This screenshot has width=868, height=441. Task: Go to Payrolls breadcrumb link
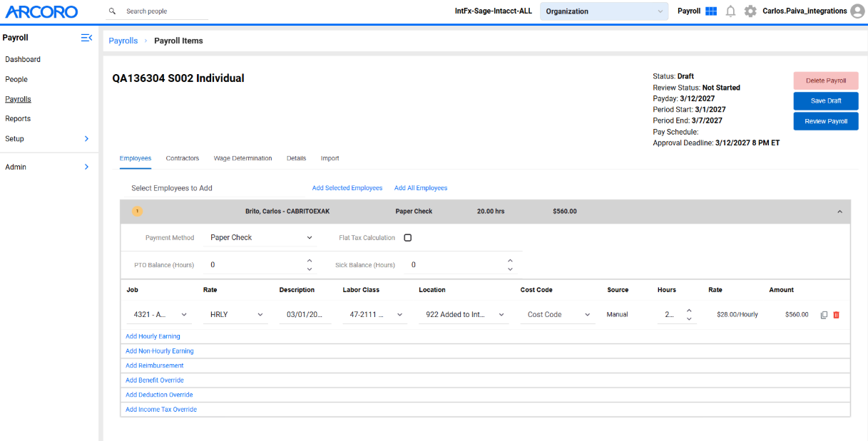[x=123, y=41]
